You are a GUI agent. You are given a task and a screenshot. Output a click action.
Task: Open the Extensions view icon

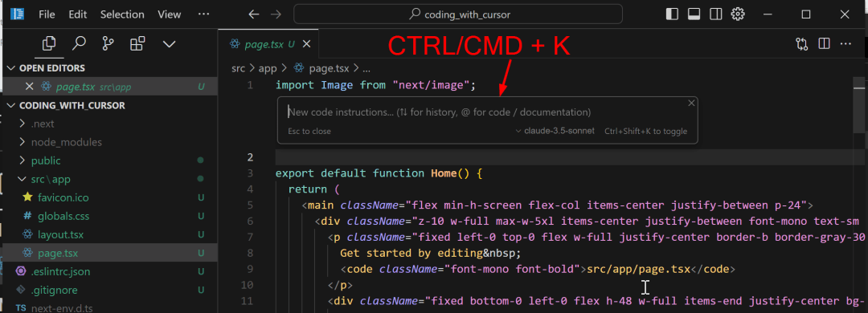pos(137,43)
